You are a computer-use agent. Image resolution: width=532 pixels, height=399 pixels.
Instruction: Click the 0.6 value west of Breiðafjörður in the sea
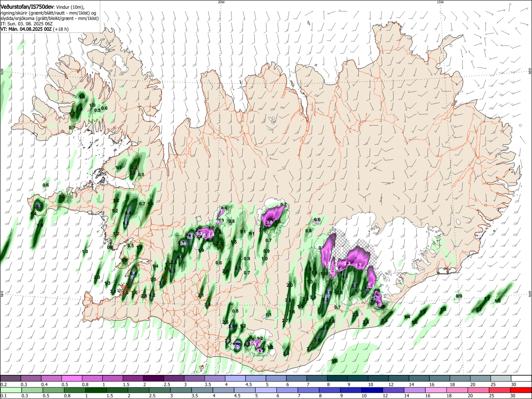(x=46, y=185)
